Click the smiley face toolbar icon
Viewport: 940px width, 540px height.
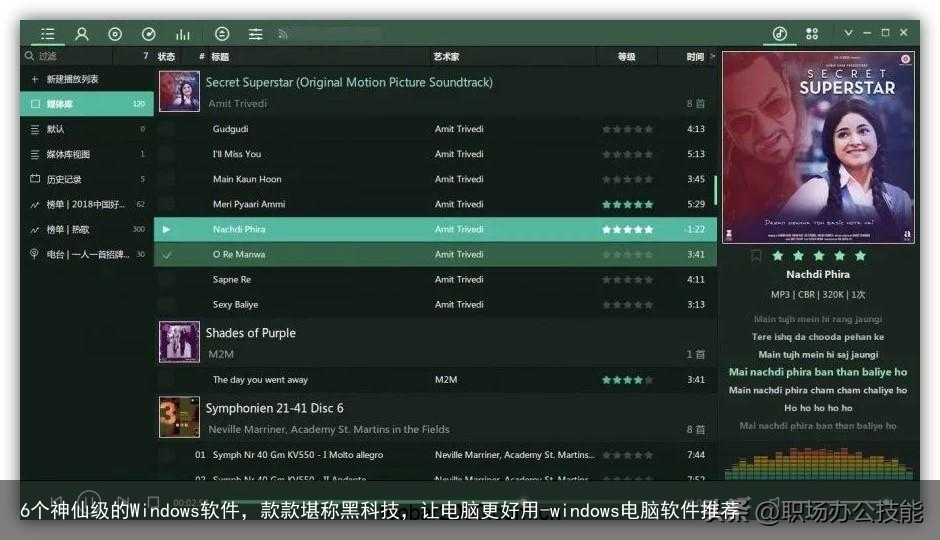click(222, 34)
